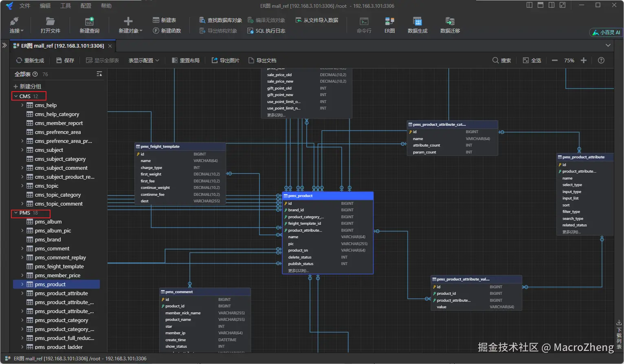This screenshot has height=364, width=624.
Task: Open the 表显示配置 dropdown
Action: [144, 60]
